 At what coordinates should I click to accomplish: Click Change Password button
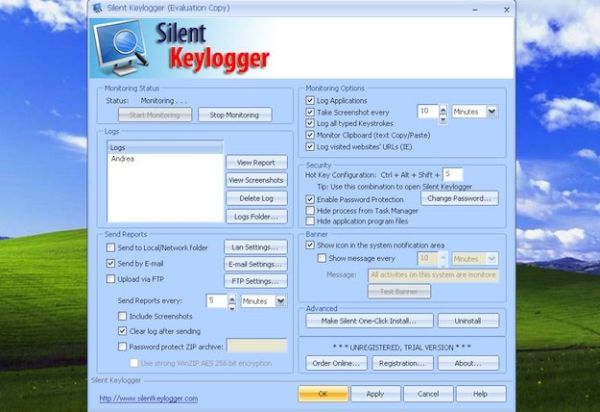click(x=461, y=199)
